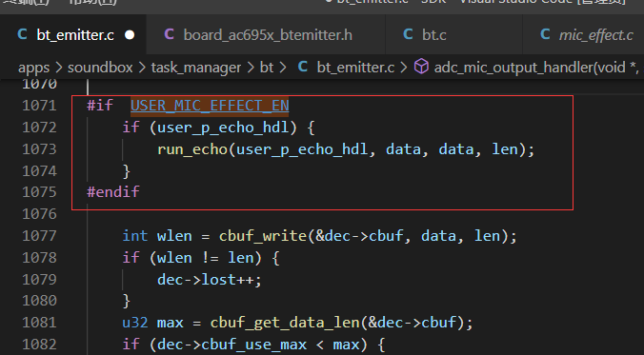Click cbuf_use_max on line 1082
The width and height of the screenshot is (644, 355).
point(253,345)
